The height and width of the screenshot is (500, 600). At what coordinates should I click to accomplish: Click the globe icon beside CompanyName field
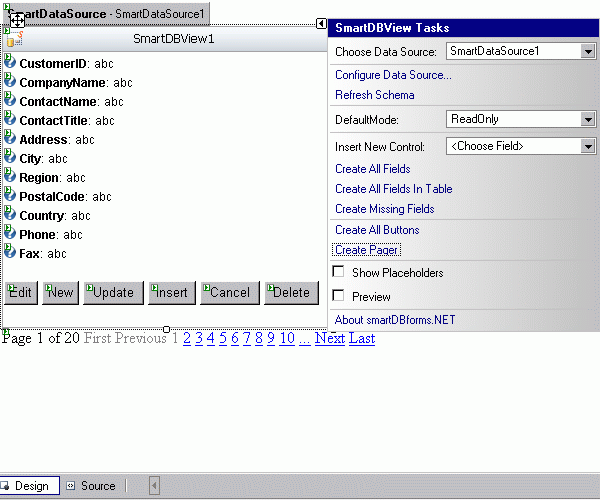coord(10,81)
